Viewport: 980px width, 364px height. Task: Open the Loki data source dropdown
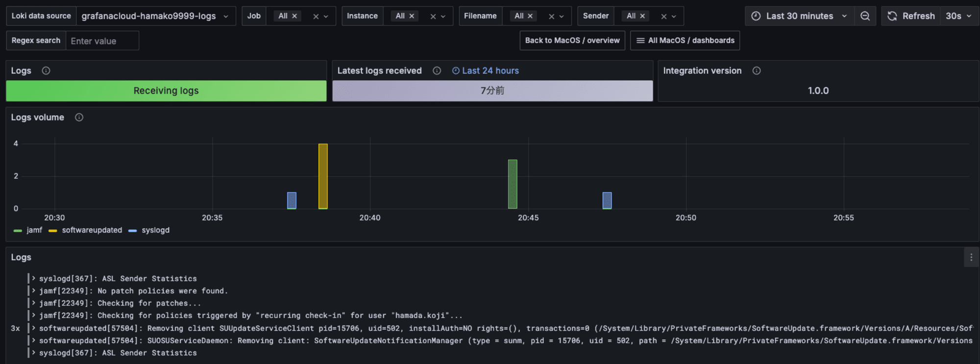click(155, 16)
